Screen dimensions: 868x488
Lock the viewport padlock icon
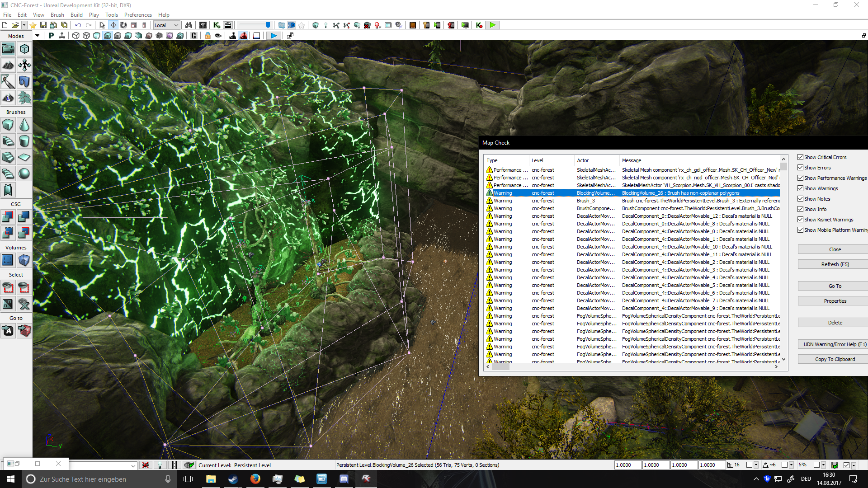pos(208,36)
